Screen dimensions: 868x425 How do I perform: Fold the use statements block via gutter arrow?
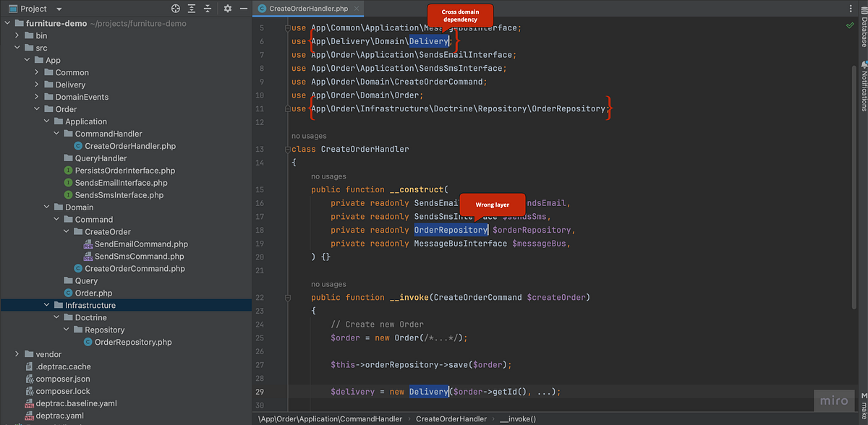tap(287, 27)
